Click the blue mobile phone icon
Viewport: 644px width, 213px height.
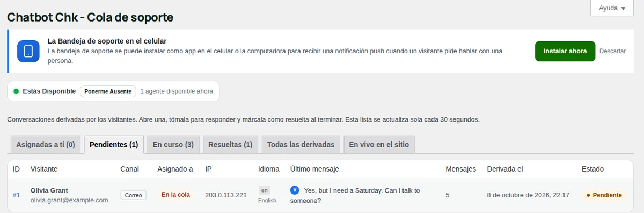pos(28,52)
